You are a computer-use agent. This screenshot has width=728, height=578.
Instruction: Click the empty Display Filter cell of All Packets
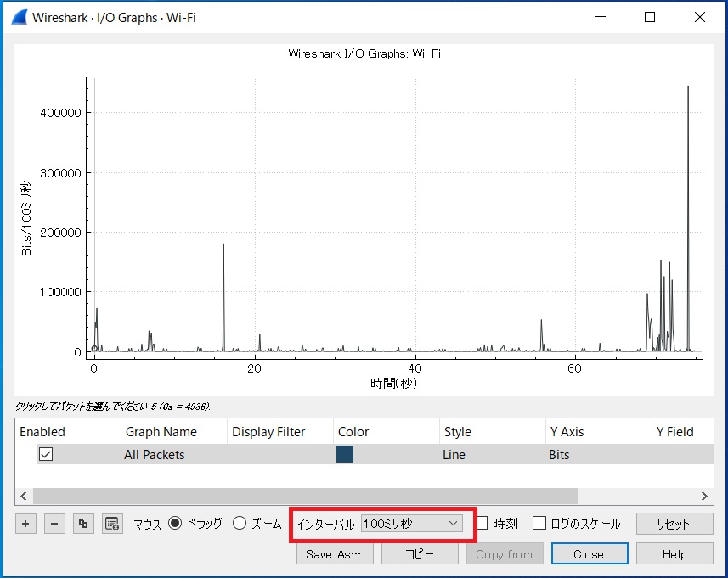(x=280, y=454)
